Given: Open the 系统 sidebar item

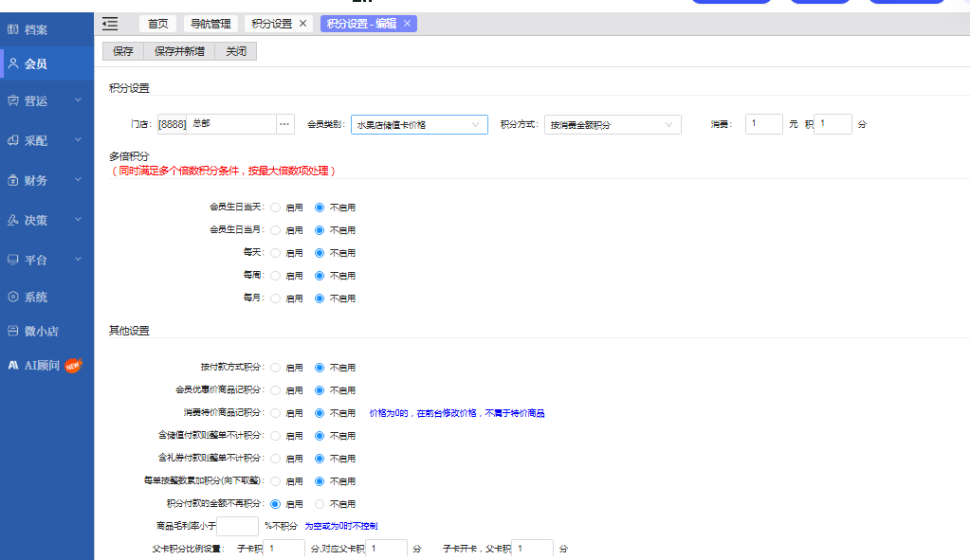Looking at the screenshot, I should pyautogui.click(x=47, y=298).
